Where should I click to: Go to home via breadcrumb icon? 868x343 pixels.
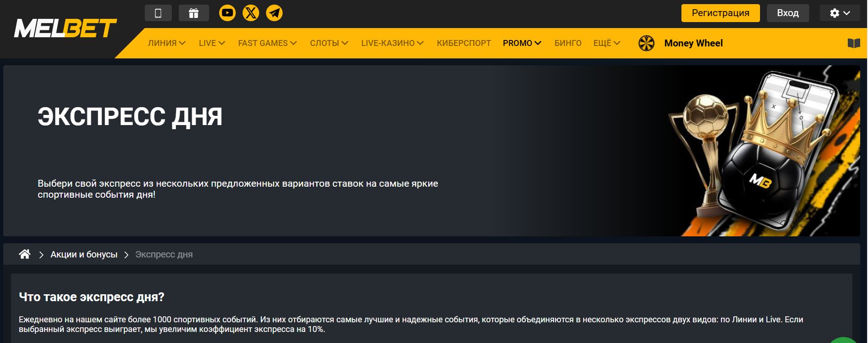pos(25,254)
